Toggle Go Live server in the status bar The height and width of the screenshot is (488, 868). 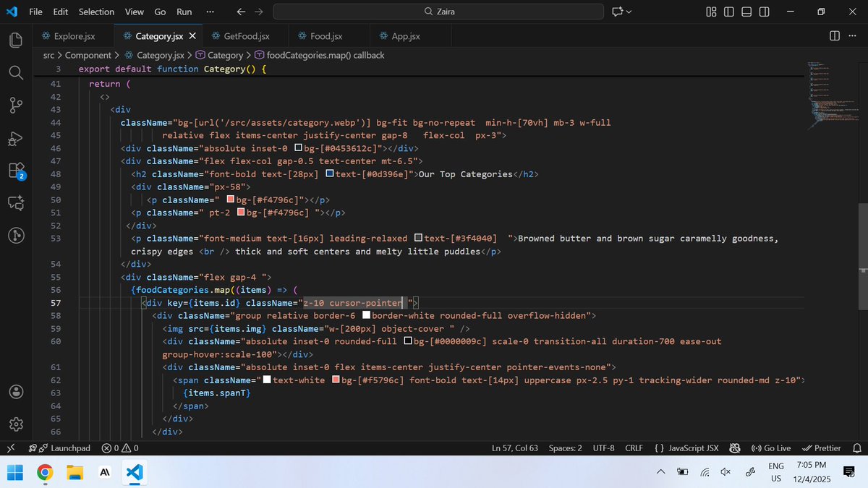[773, 448]
